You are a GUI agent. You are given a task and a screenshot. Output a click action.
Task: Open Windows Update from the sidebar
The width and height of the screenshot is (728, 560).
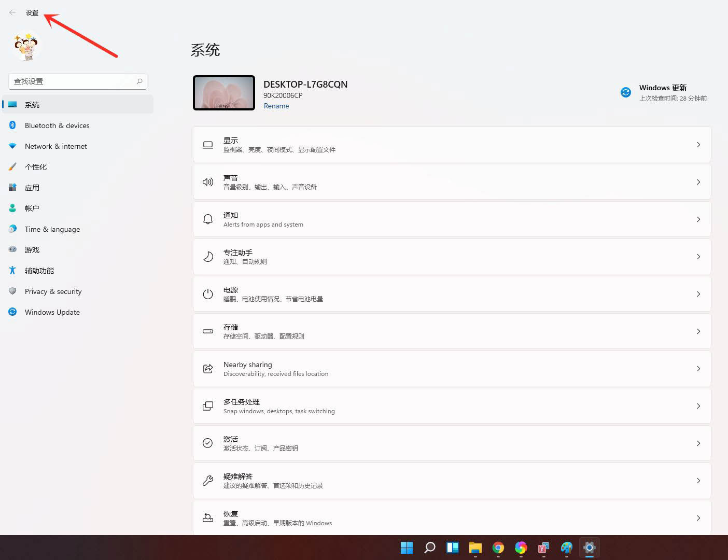pyautogui.click(x=52, y=312)
